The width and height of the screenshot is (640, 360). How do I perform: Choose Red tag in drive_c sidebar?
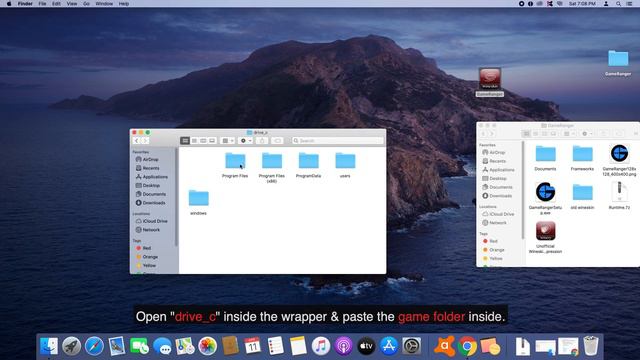[147, 248]
